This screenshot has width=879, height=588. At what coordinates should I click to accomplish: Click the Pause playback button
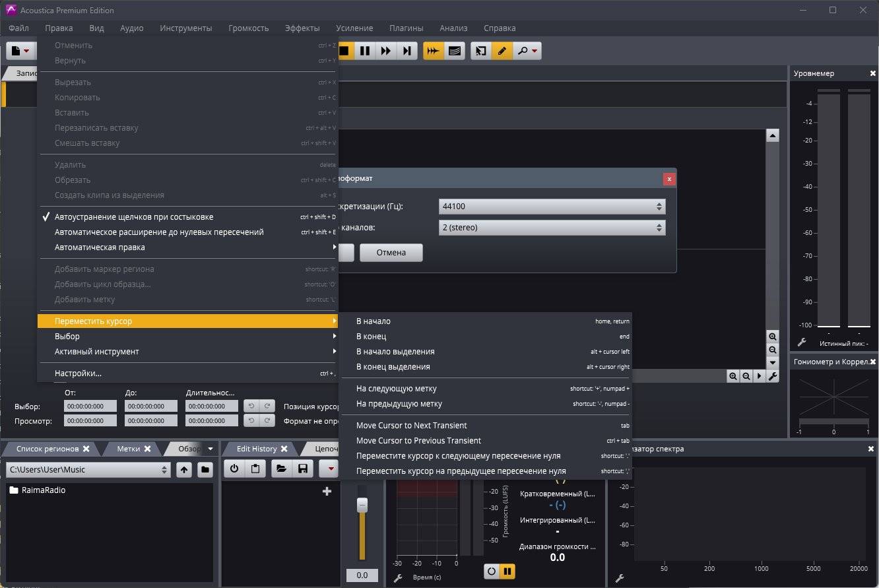pos(365,51)
